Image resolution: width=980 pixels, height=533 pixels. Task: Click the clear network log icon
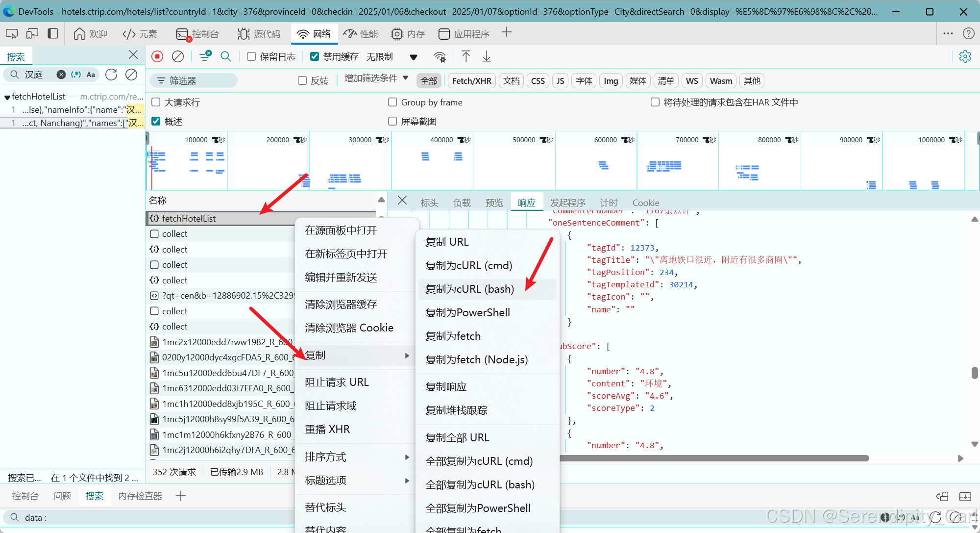[178, 57]
